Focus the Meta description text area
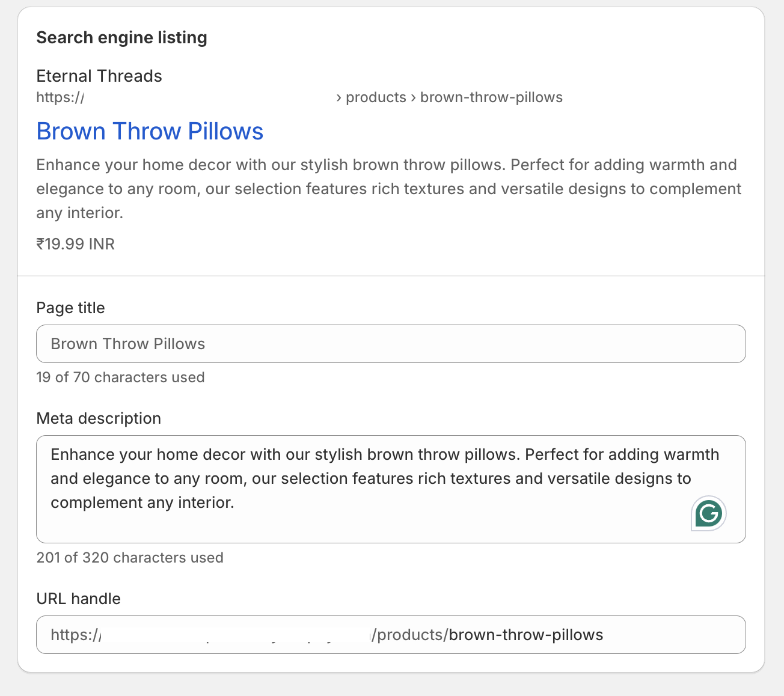Image resolution: width=784 pixels, height=696 pixels. click(391, 489)
